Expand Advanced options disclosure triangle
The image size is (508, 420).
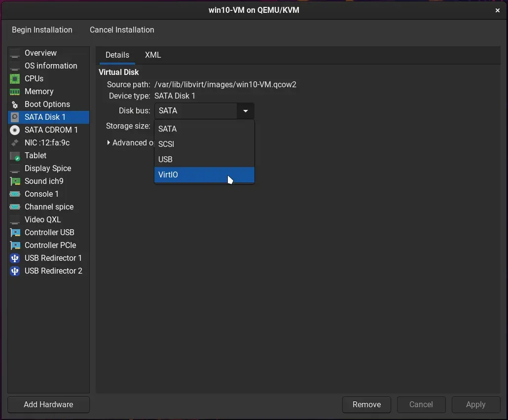[109, 142]
